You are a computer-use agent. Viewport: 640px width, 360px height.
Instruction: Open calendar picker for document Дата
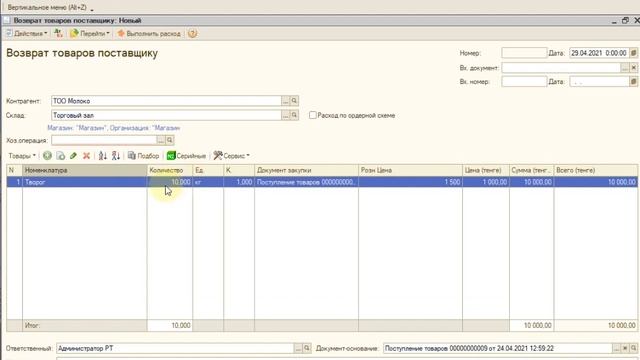[x=633, y=53]
